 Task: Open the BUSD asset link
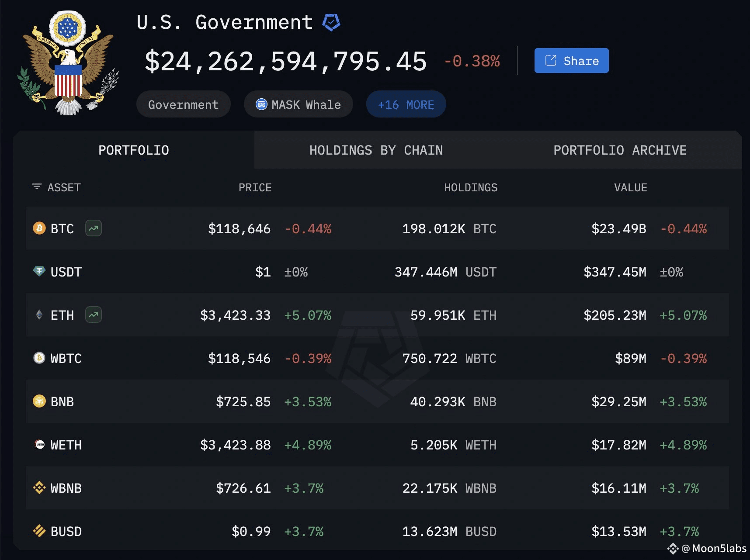click(x=66, y=531)
